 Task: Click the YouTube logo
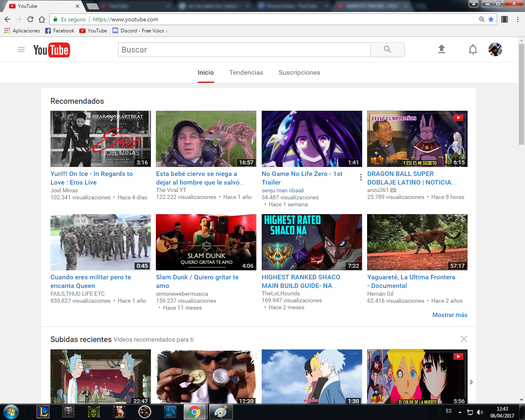coord(52,50)
